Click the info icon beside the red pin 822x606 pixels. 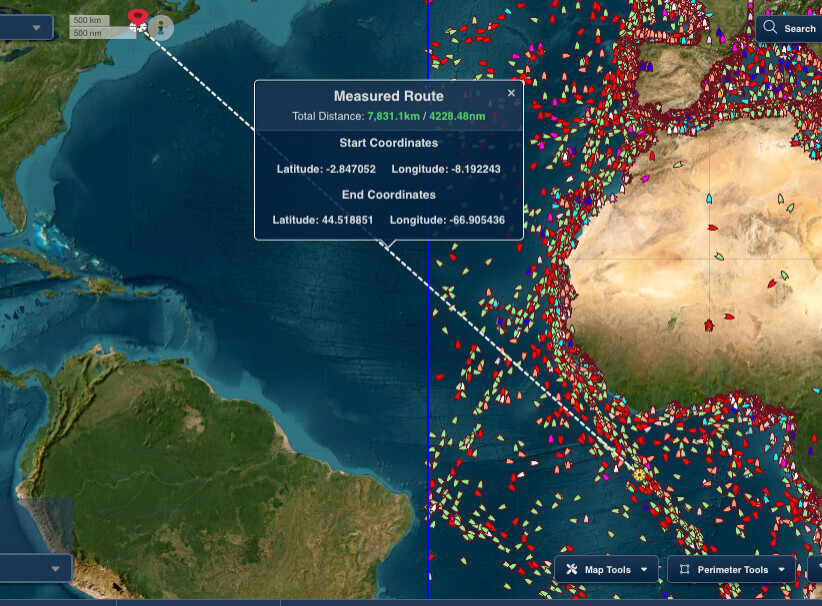tap(160, 27)
